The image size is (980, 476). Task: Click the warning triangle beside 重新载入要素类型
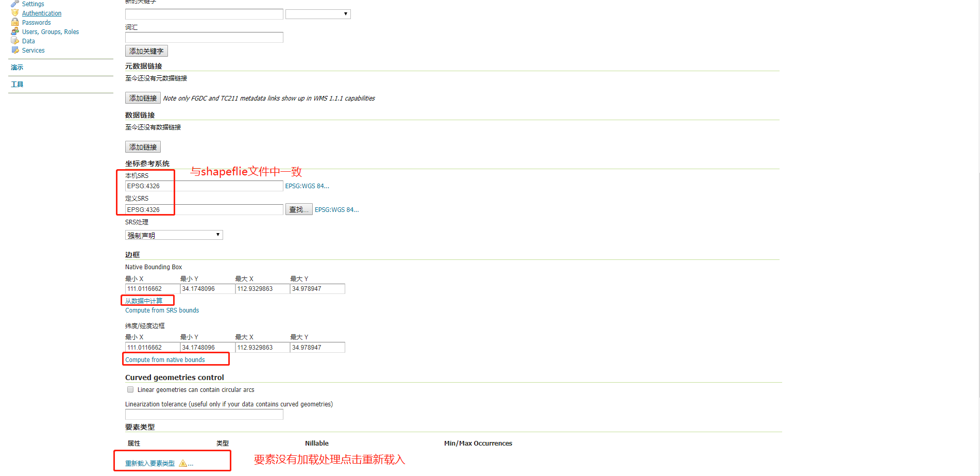183,463
